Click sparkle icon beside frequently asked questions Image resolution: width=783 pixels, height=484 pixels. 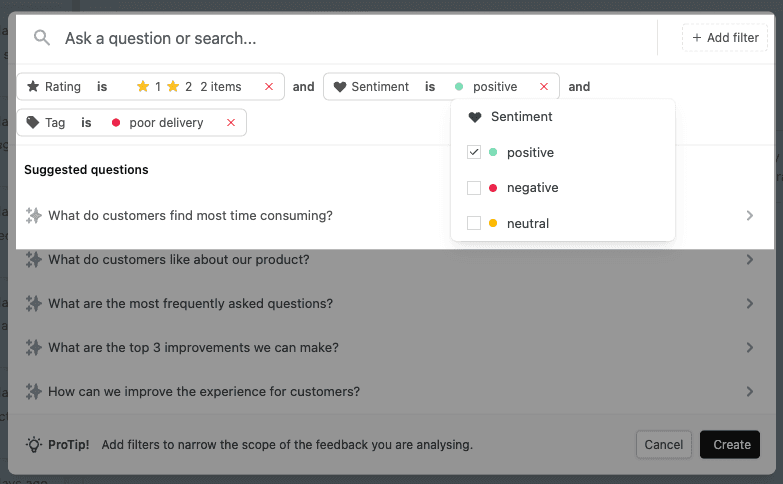[x=34, y=304]
